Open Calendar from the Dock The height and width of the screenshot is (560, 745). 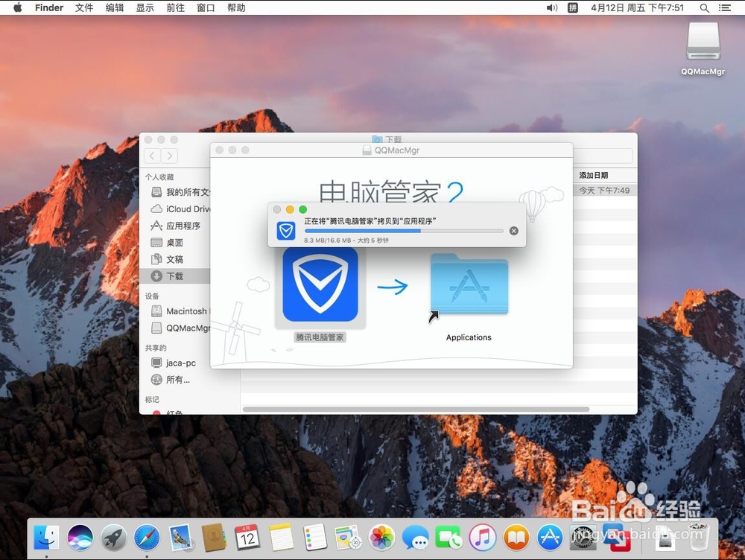tap(247, 537)
